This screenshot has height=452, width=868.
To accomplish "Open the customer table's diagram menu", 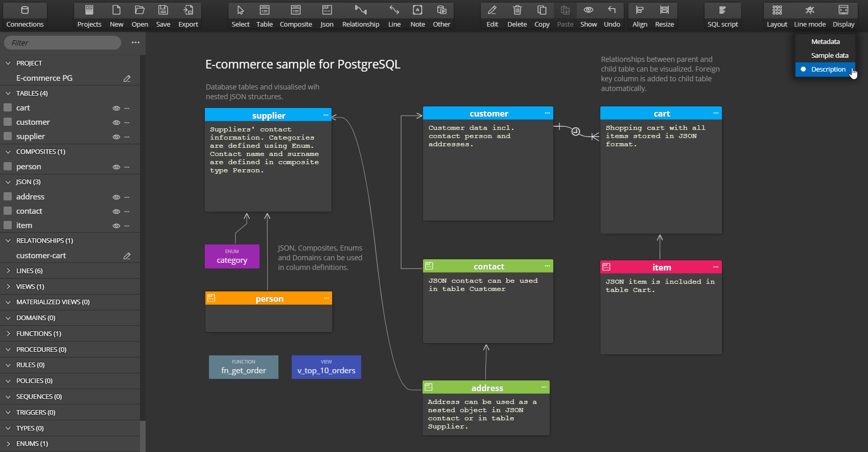I will 547,113.
